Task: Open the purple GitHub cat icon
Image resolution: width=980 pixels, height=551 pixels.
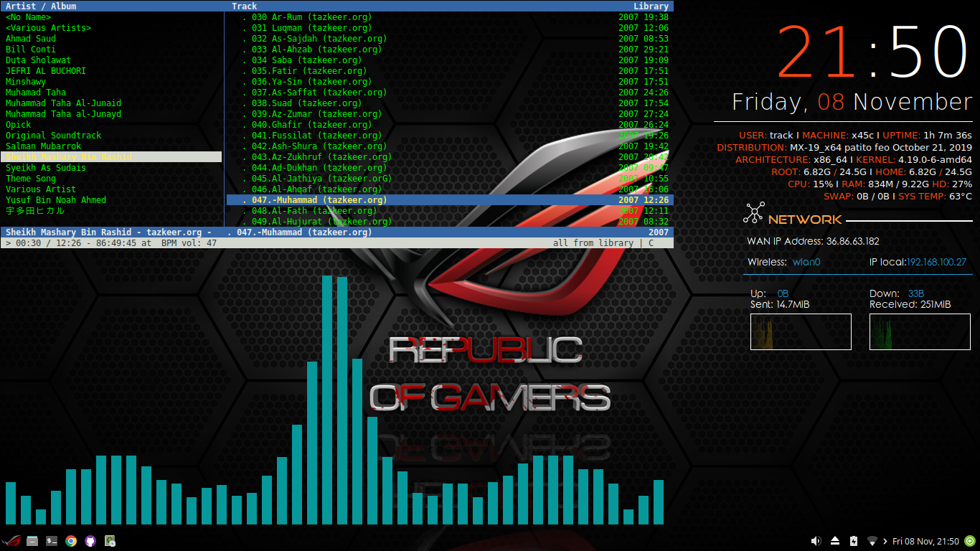Action: pos(90,542)
